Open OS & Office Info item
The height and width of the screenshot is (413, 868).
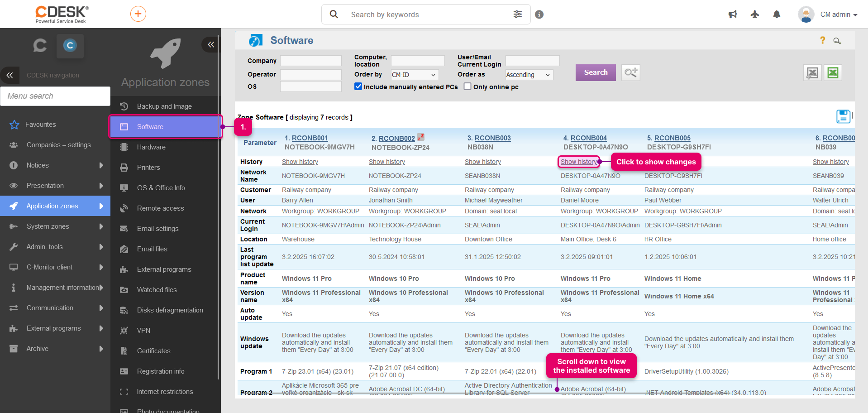pyautogui.click(x=165, y=188)
